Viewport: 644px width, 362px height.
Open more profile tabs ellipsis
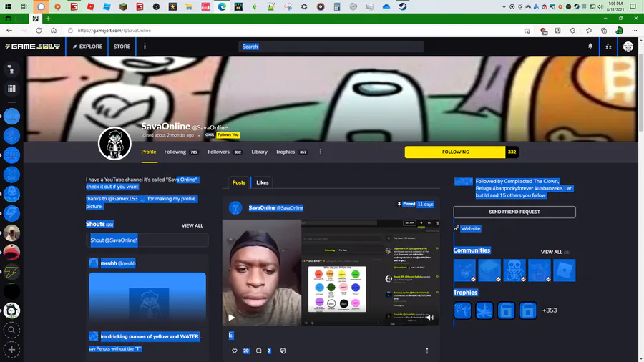click(321, 152)
